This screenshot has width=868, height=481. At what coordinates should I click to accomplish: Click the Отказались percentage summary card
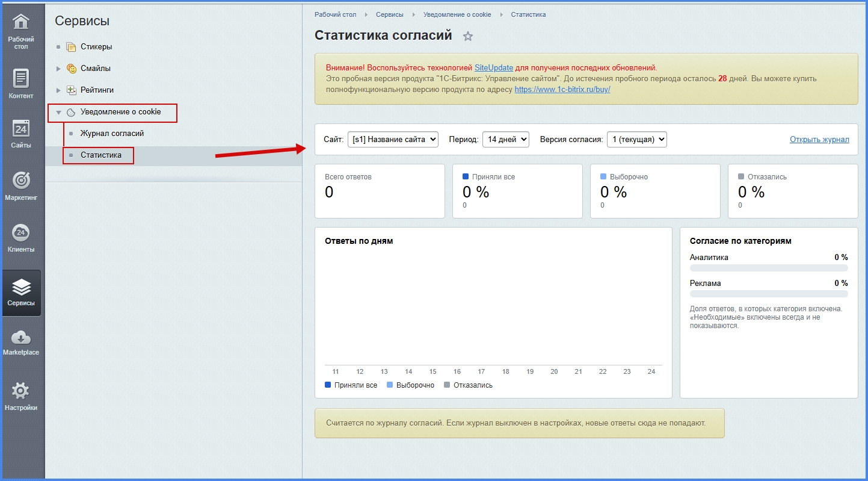[793, 191]
